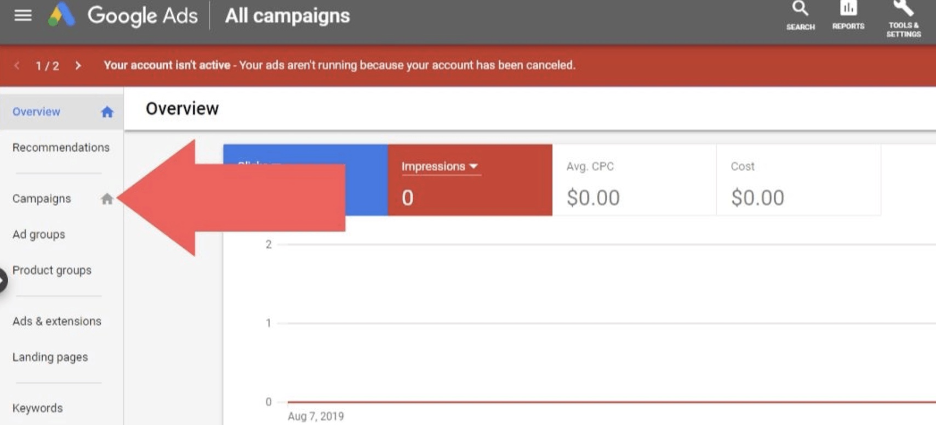This screenshot has width=936, height=426.
Task: Open Landing pages section
Action: tap(50, 357)
